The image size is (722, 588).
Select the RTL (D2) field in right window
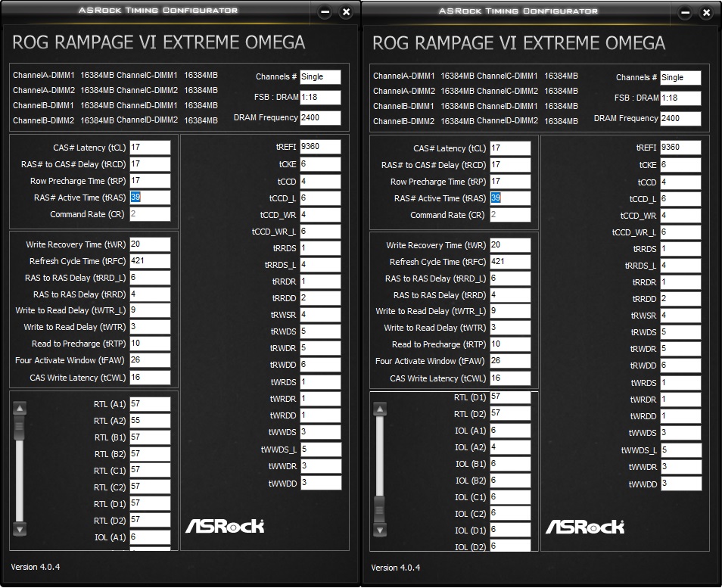[510, 413]
